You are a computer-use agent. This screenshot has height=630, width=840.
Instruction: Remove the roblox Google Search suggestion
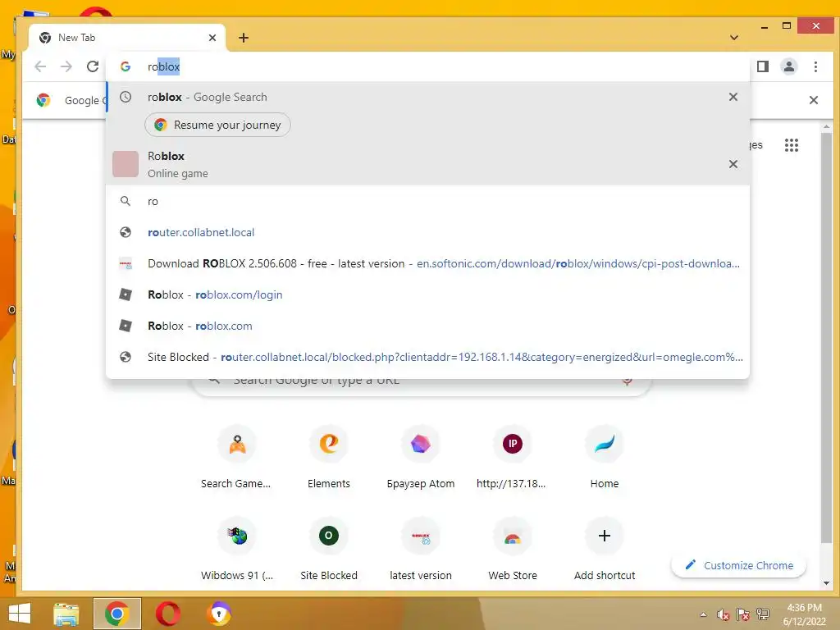733,97
